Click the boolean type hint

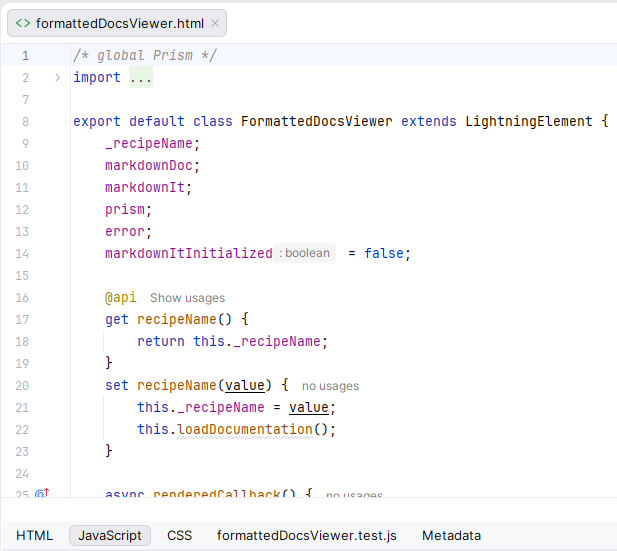click(304, 253)
